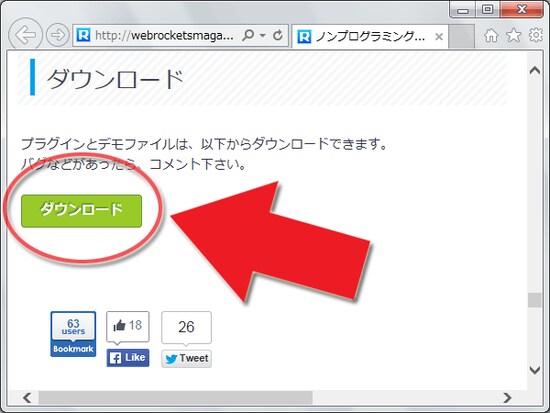Click text プラグインとデモファイルは、以下からダウンロードできます。
The height and width of the screenshot is (413, 550).
click(204, 144)
